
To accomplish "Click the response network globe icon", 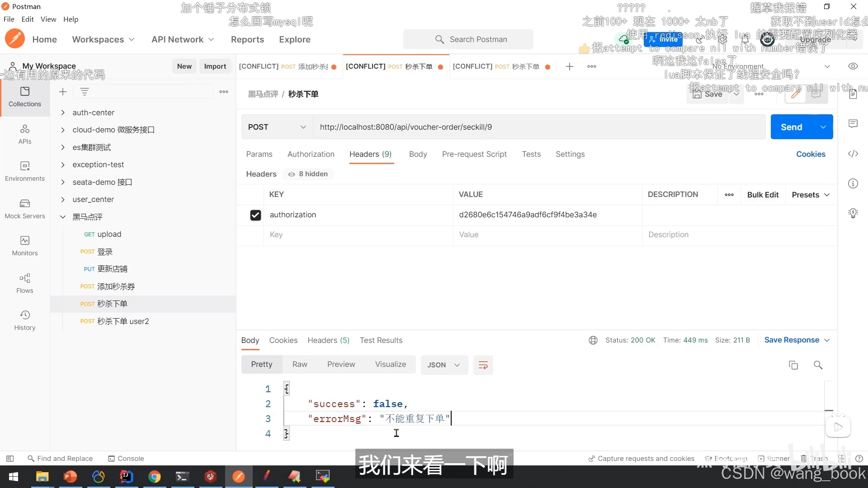I will pyautogui.click(x=593, y=340).
